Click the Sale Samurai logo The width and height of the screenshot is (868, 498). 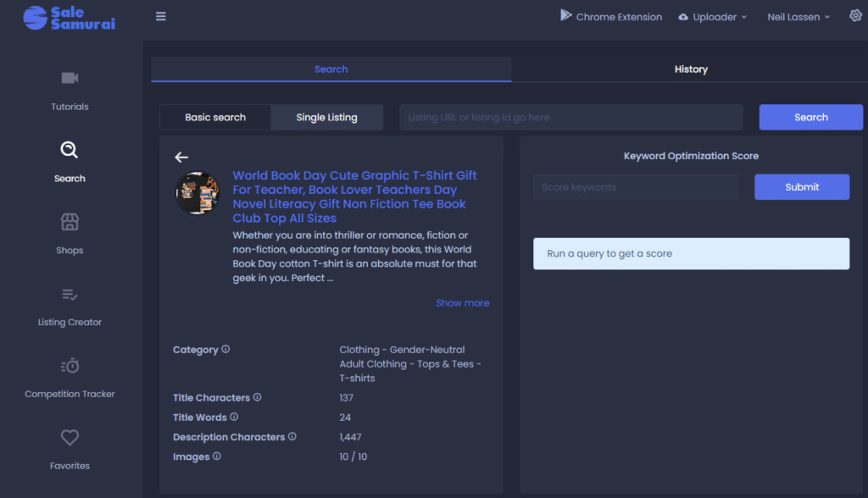[x=70, y=18]
